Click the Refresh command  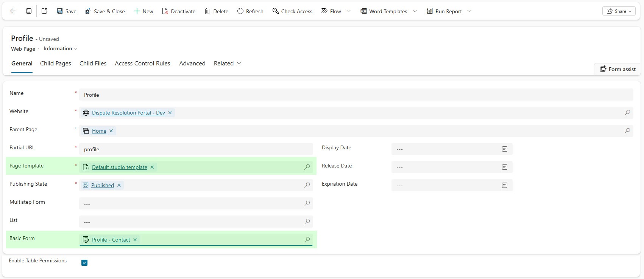pos(250,11)
